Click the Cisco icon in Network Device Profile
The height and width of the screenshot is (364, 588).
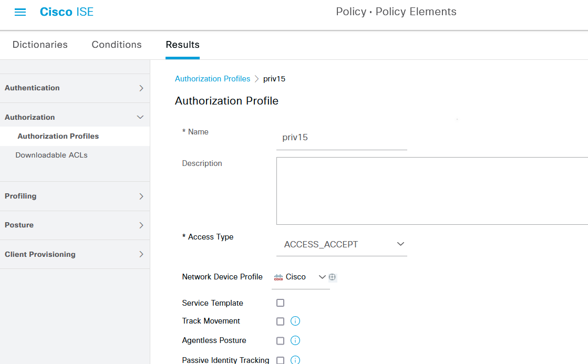[x=278, y=277]
